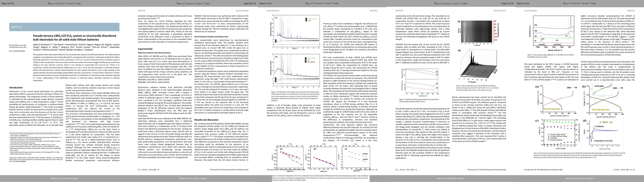
Task: Click the "Journal Name" header on page 20
Action: pos(242,11)
